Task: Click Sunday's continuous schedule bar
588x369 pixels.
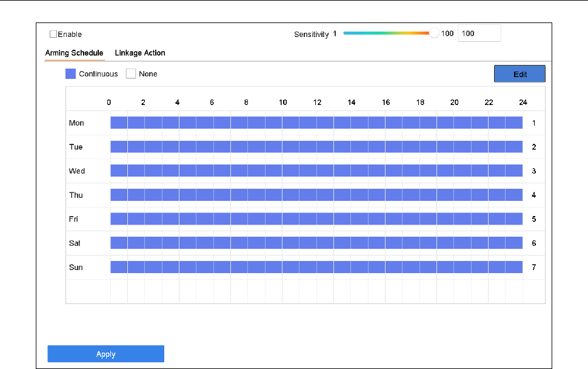Action: pyautogui.click(x=316, y=267)
